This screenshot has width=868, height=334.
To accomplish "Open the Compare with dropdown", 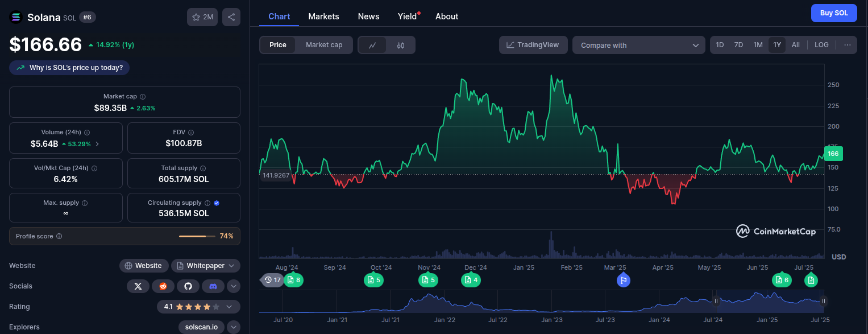I will tap(639, 46).
